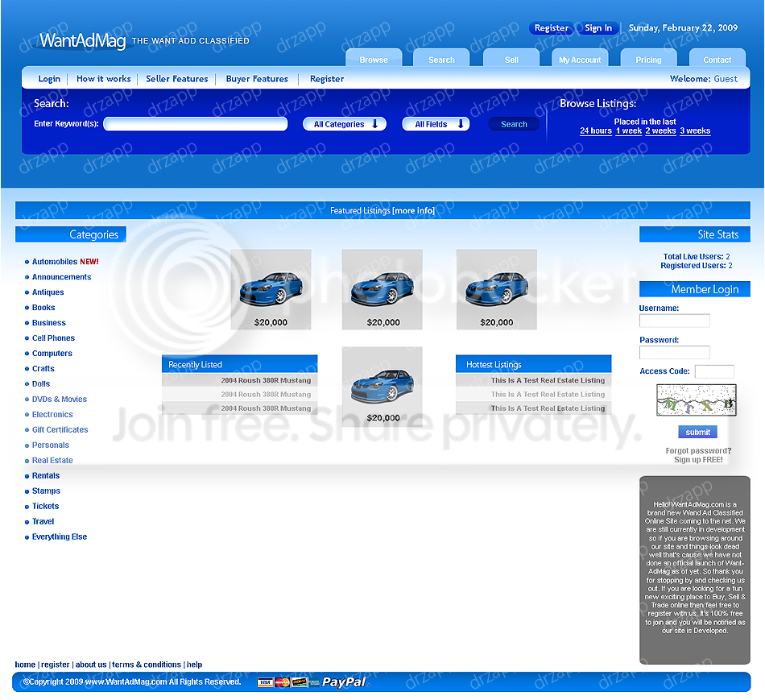
Task: Click the footer home link
Action: pyautogui.click(x=25, y=665)
